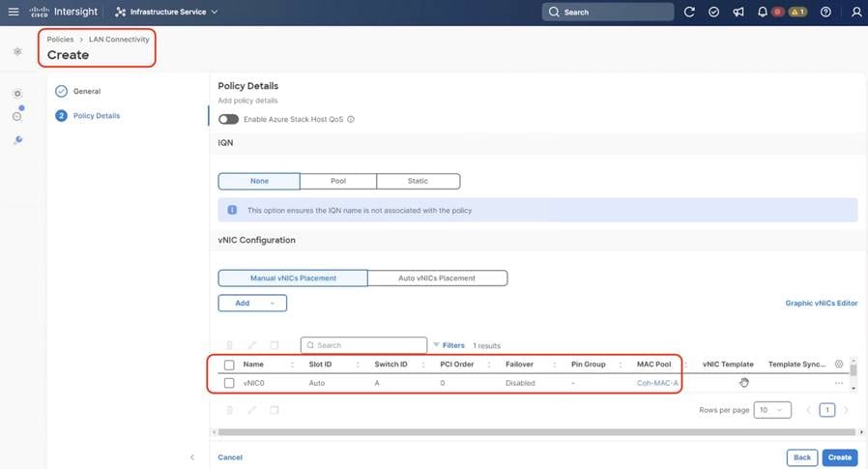Select the Pool IQN option
Screen dimensions: 868x469
tap(338, 181)
